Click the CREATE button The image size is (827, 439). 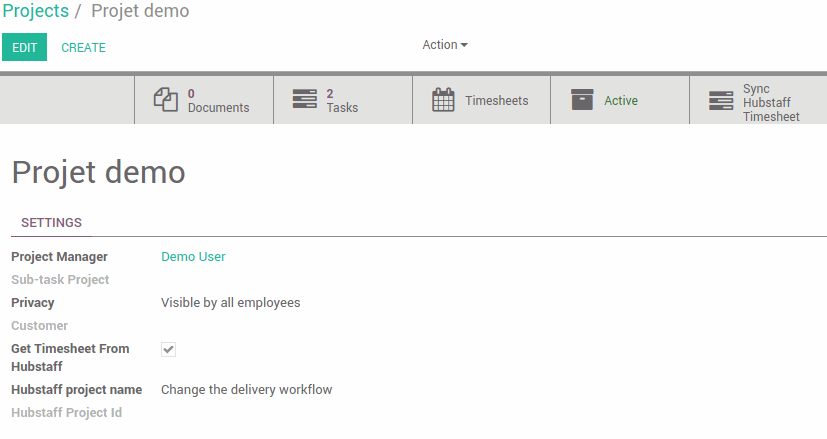[83, 47]
